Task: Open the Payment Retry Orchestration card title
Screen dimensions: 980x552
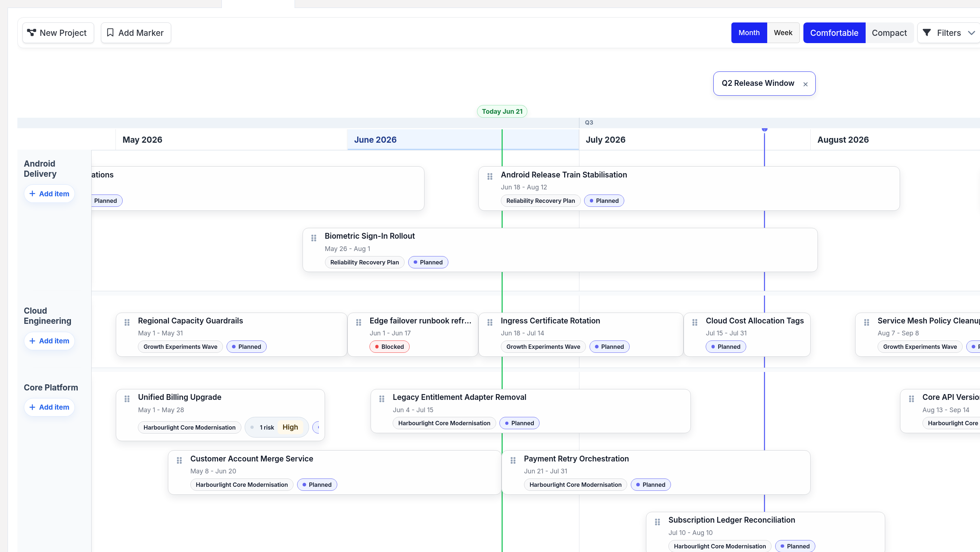Action: [x=576, y=459]
